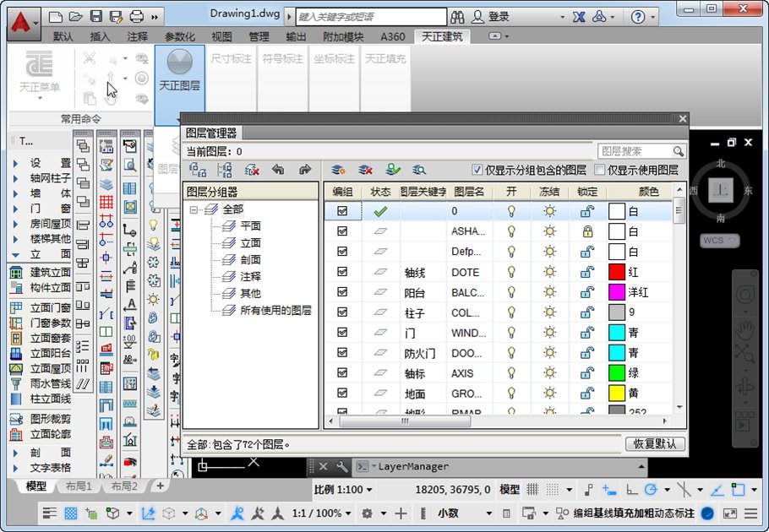The image size is (769, 532).
Task: Click the magenta color swatch for BALC layer
Action: click(x=617, y=292)
